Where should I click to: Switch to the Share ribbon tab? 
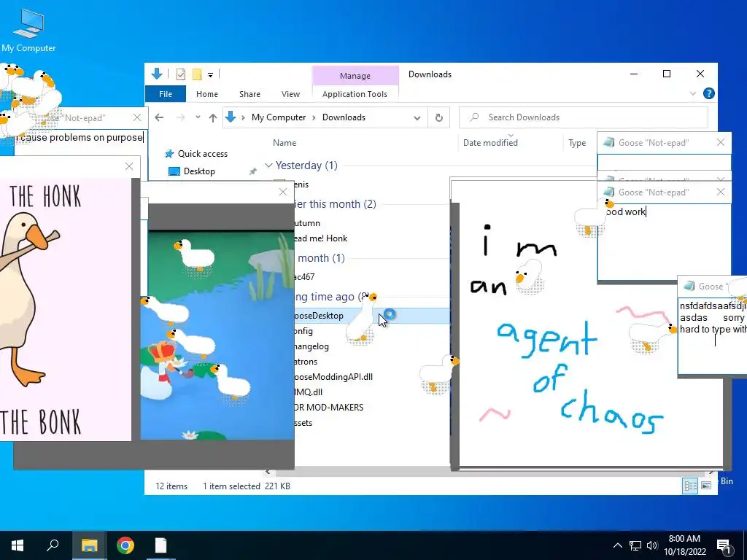[249, 94]
